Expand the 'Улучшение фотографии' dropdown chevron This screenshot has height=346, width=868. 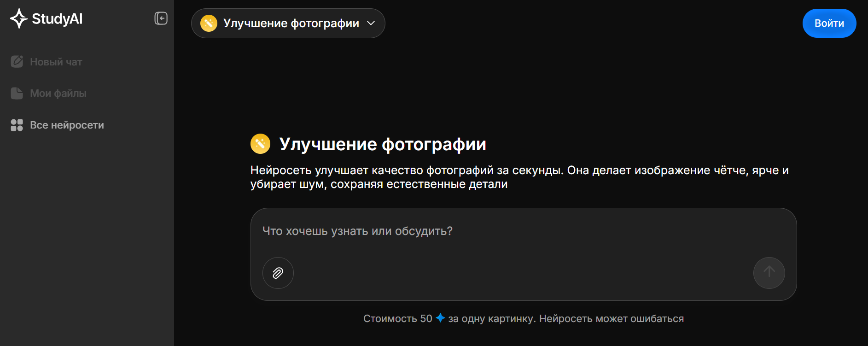click(x=371, y=23)
